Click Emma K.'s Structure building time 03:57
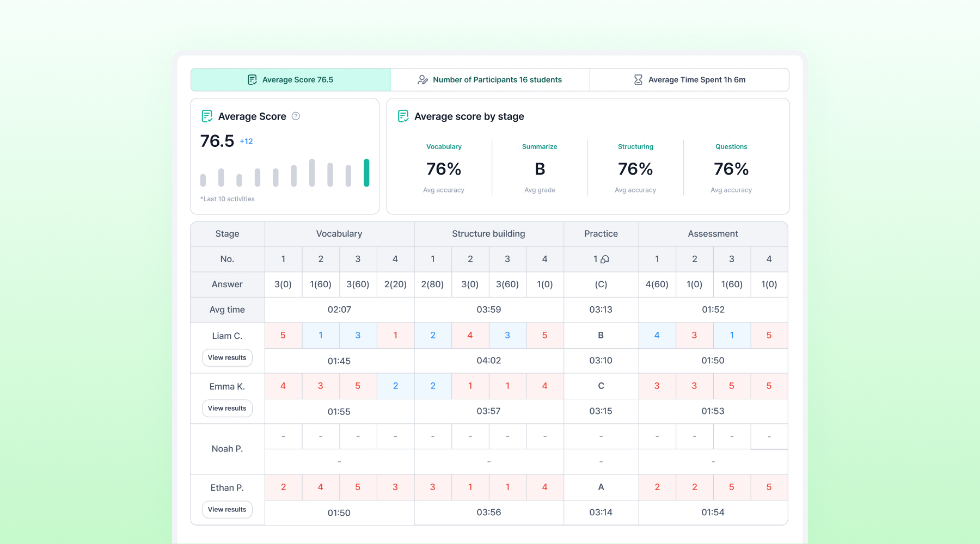Screen dimensions: 980x544 pos(489,411)
